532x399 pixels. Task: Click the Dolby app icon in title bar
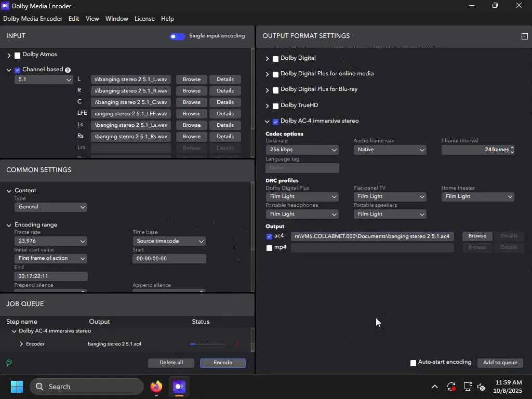[x=5, y=6]
